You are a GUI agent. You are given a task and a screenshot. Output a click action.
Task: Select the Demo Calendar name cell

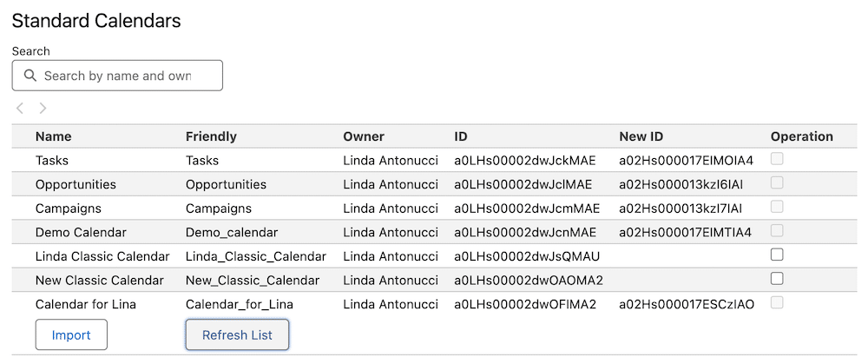click(81, 232)
